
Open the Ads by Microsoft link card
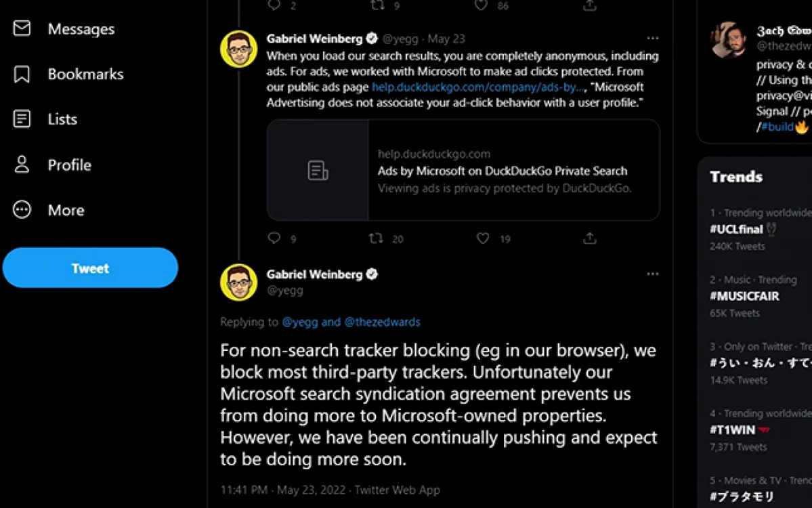pos(463,171)
